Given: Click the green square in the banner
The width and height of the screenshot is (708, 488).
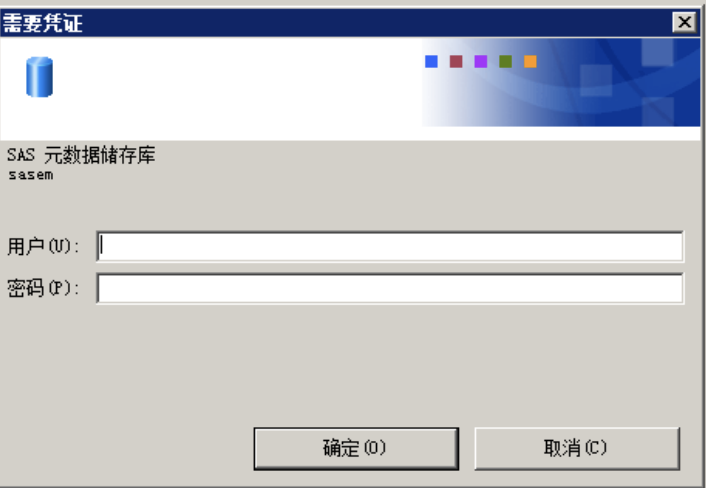Looking at the screenshot, I should 505,61.
